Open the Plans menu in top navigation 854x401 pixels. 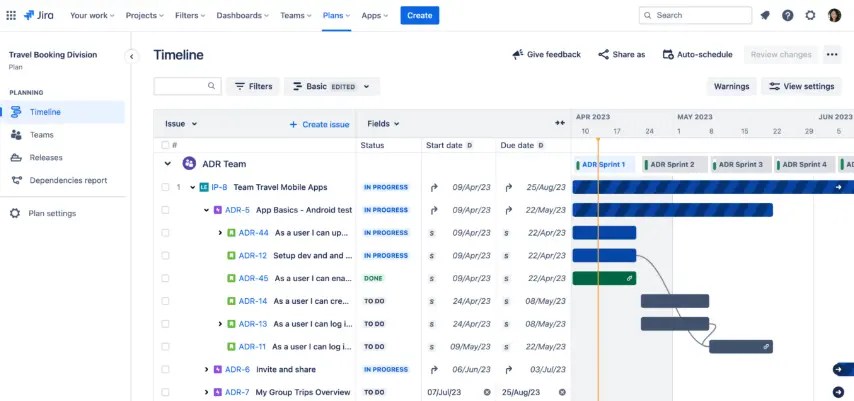[336, 15]
